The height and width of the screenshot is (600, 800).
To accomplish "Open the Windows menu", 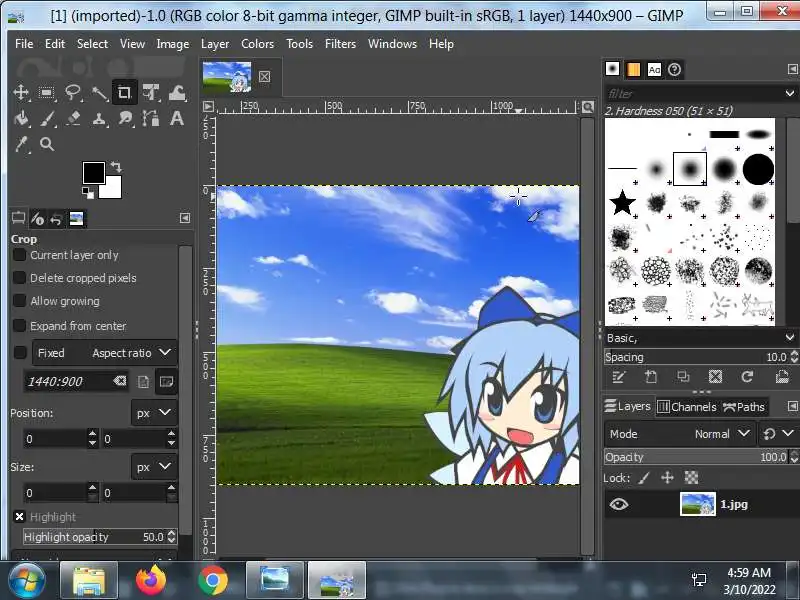I will [x=392, y=44].
